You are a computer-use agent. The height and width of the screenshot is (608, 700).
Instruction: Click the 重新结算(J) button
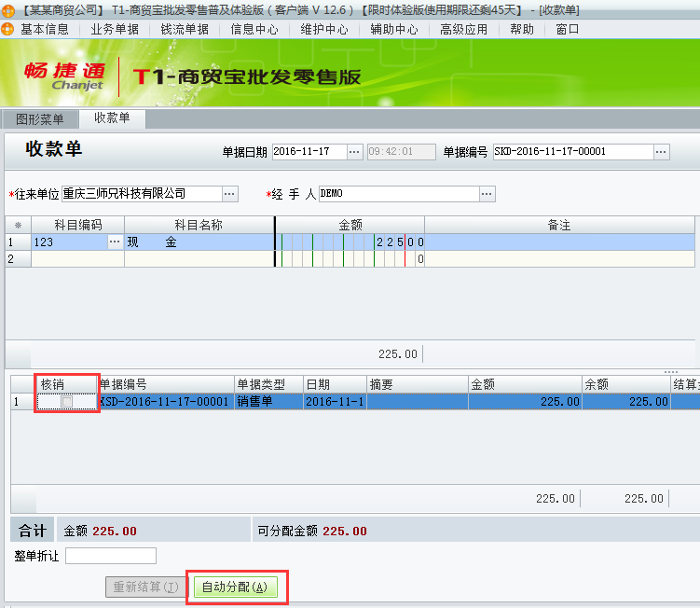coord(145,587)
